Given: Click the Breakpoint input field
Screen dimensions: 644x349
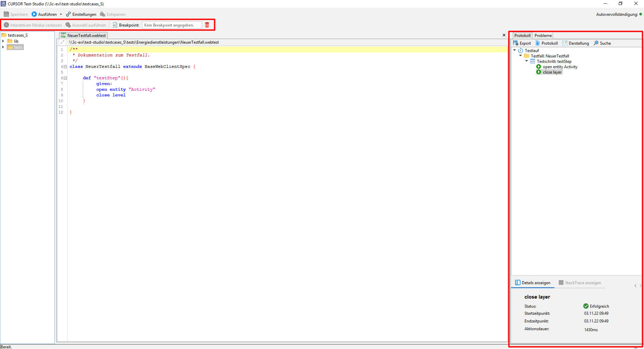Looking at the screenshot, I should point(172,25).
